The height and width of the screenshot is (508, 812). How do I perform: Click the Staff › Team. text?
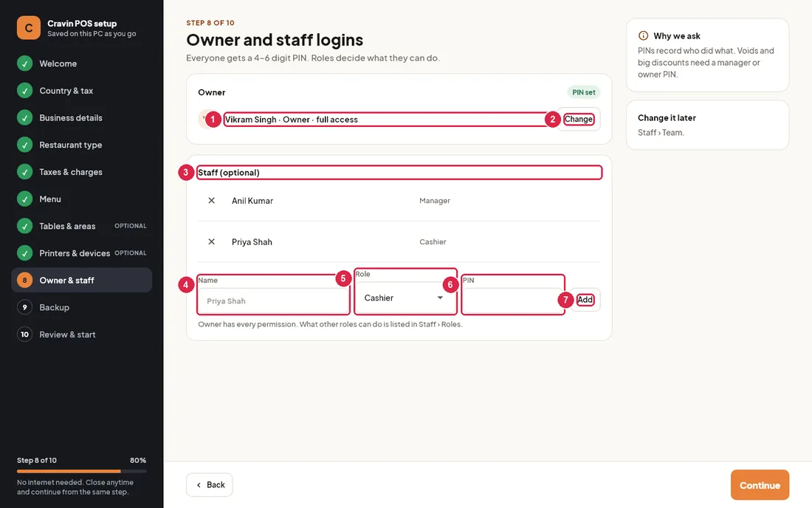point(661,133)
